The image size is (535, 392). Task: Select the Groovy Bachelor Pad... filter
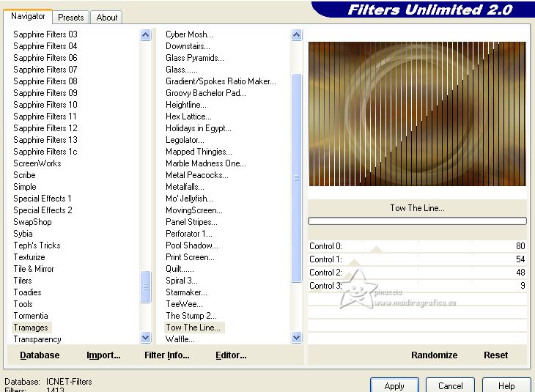(206, 93)
